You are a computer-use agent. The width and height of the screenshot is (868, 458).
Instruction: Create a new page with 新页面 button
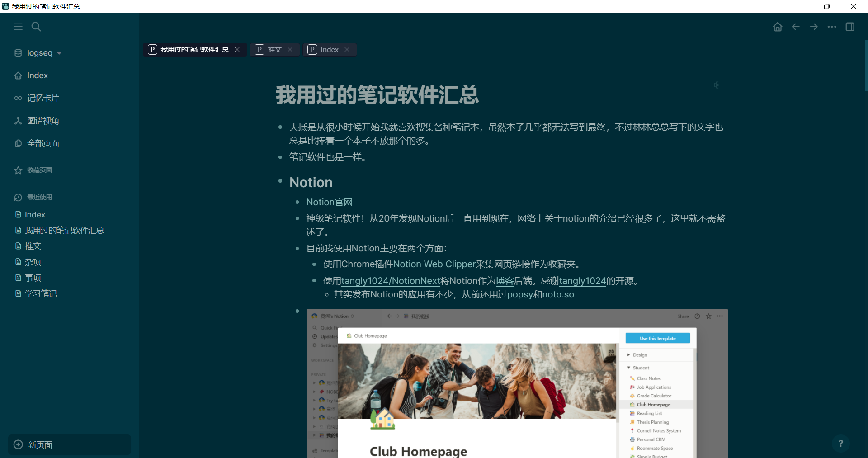coord(69,444)
